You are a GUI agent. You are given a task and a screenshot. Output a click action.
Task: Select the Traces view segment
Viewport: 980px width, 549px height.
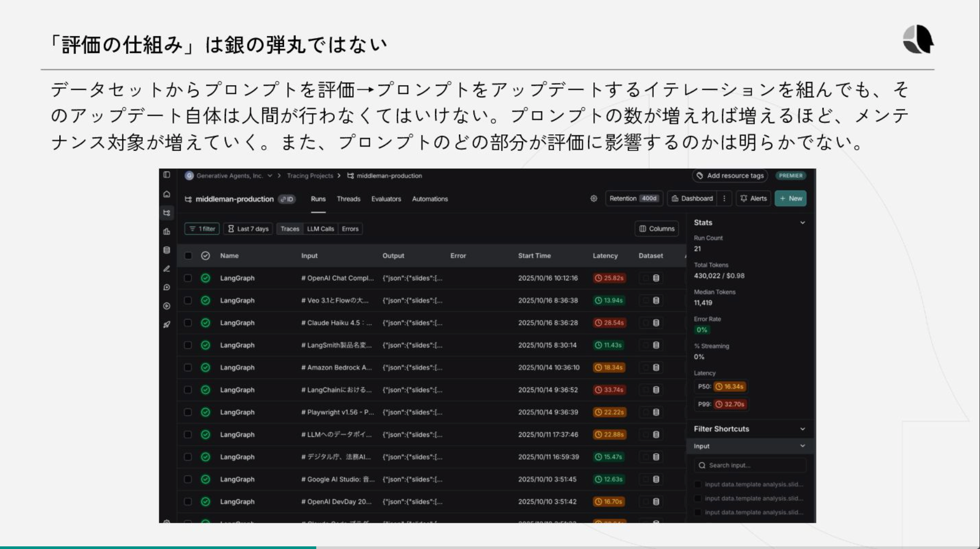(x=290, y=229)
